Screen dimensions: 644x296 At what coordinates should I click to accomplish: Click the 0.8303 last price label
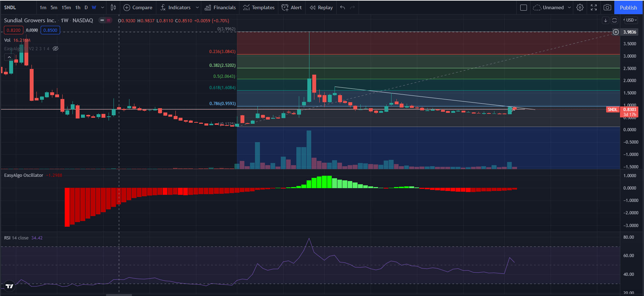click(x=630, y=110)
